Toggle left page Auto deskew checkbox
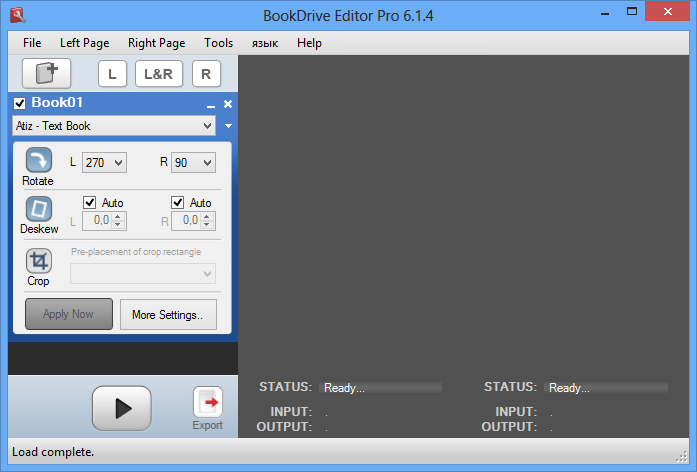 pyautogui.click(x=89, y=202)
